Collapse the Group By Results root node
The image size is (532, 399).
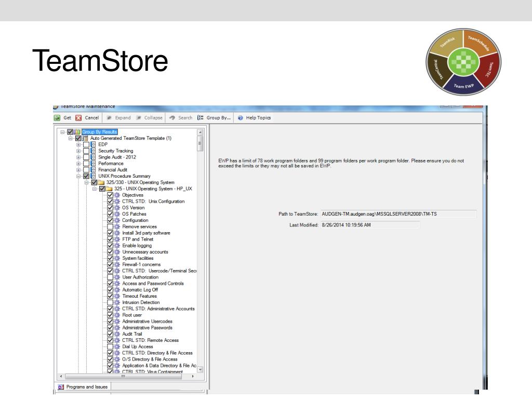(x=62, y=132)
